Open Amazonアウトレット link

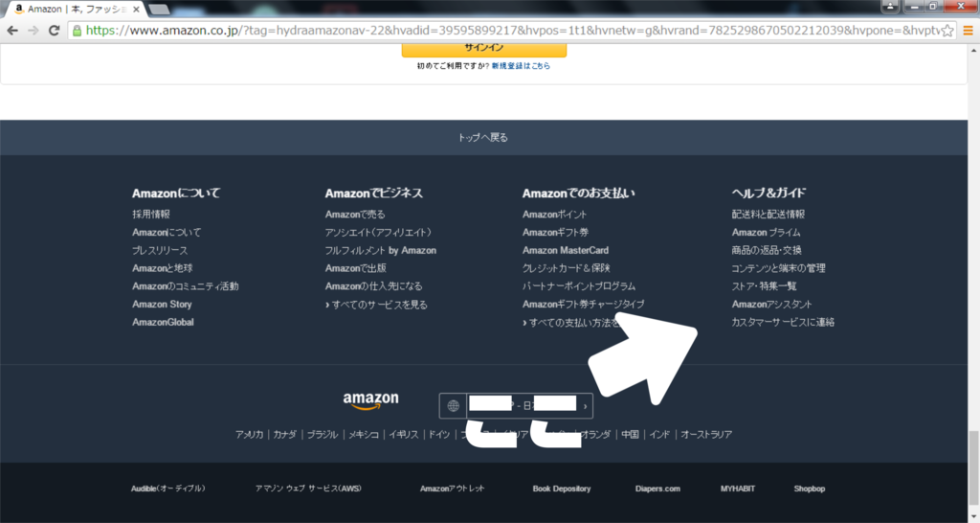[452, 489]
